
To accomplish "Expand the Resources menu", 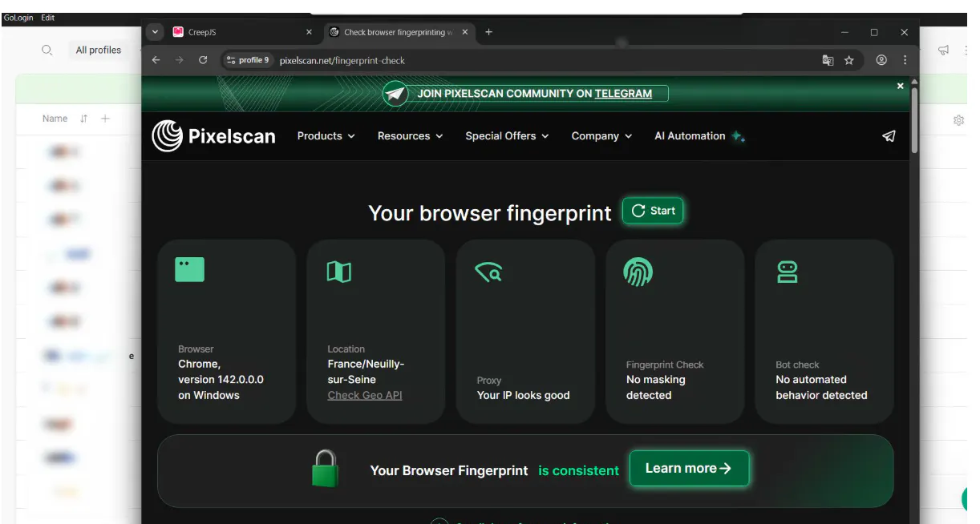I will (410, 136).
